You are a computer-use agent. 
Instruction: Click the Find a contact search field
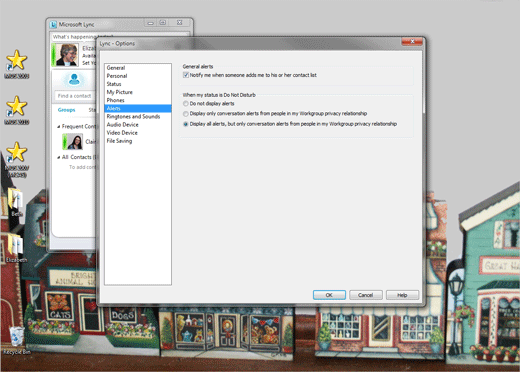pos(76,96)
